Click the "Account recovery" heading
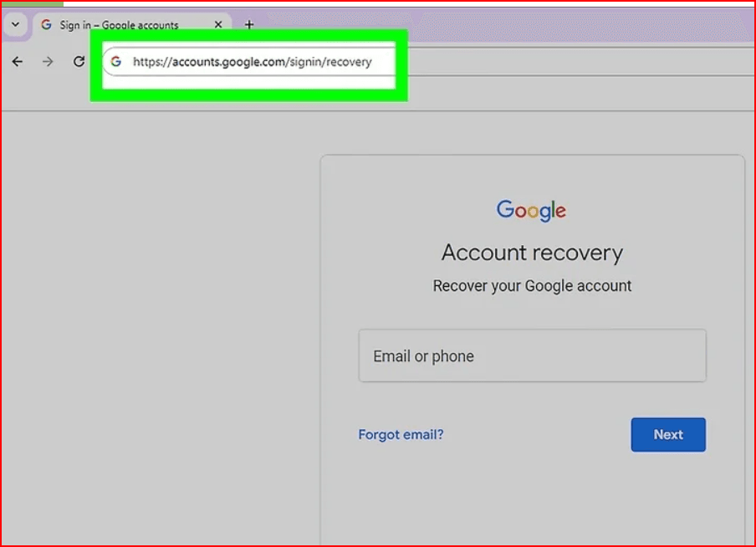756x547 pixels. pos(532,253)
